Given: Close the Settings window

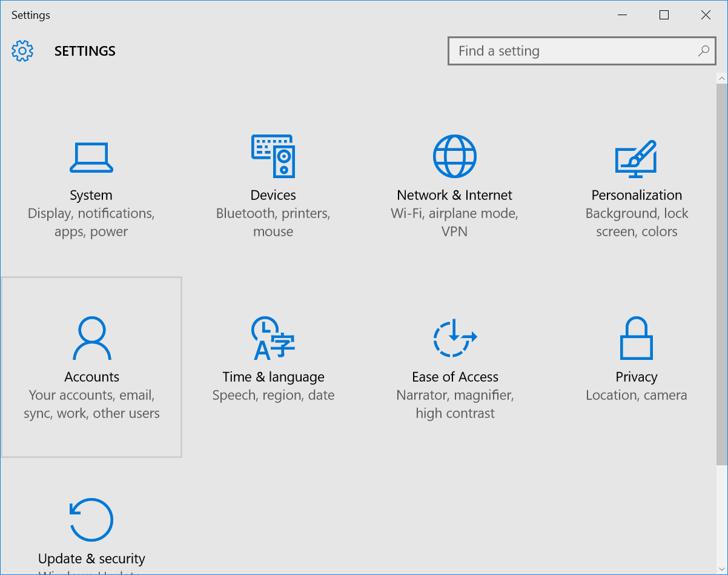Looking at the screenshot, I should (706, 15).
